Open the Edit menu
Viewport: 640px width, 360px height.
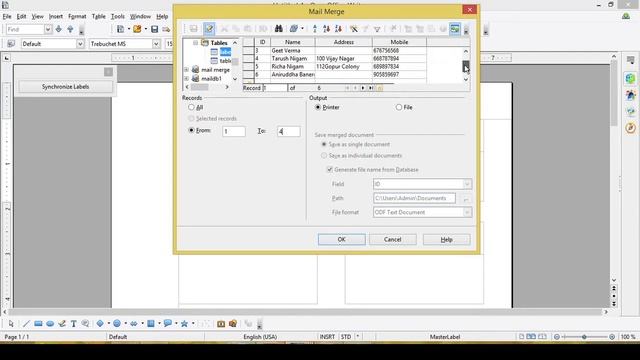click(21, 16)
